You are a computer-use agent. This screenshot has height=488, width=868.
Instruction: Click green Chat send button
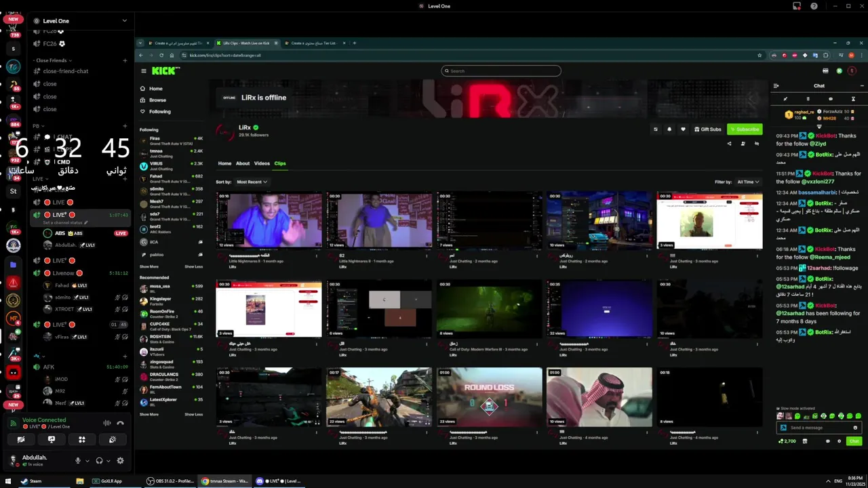(854, 441)
